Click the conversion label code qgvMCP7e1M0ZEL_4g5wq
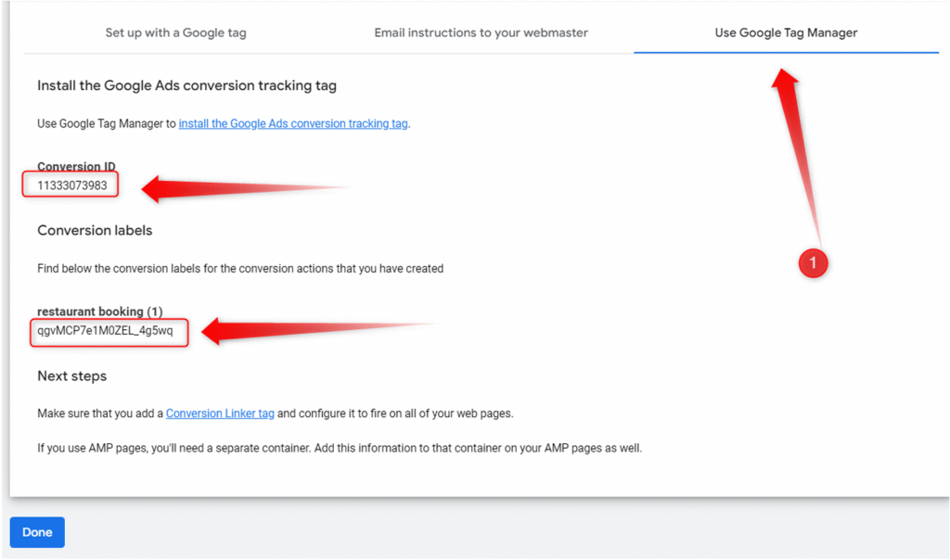Image resolution: width=950 pixels, height=560 pixels. 106,330
